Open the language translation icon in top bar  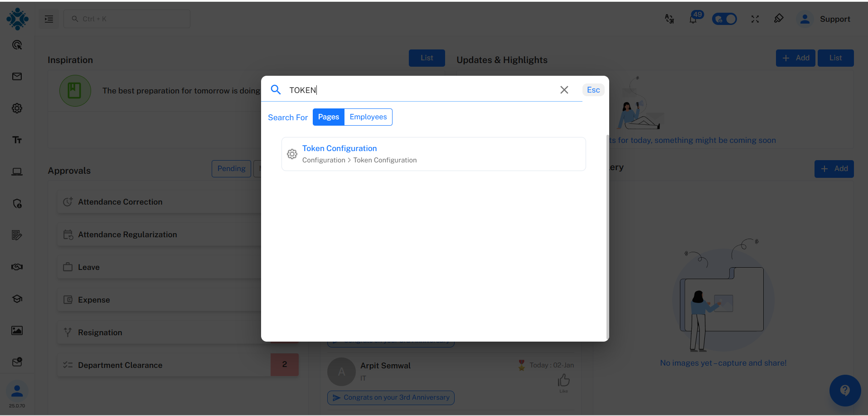click(x=669, y=19)
